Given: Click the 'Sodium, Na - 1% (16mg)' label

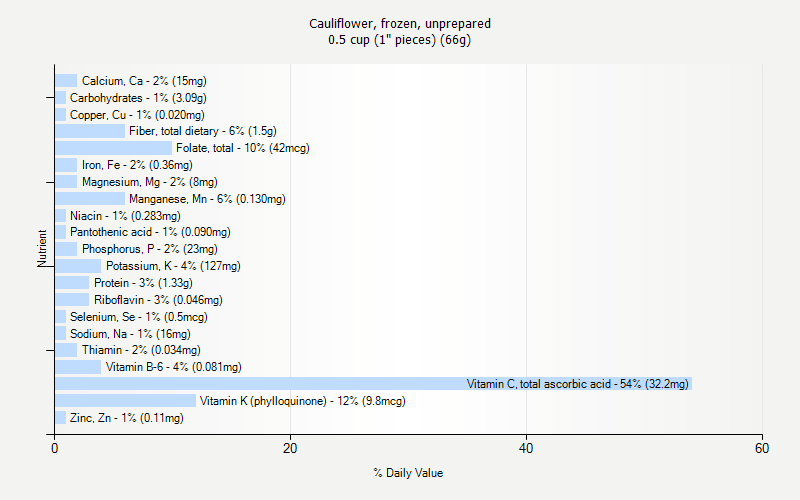Looking at the screenshot, I should 131,334.
